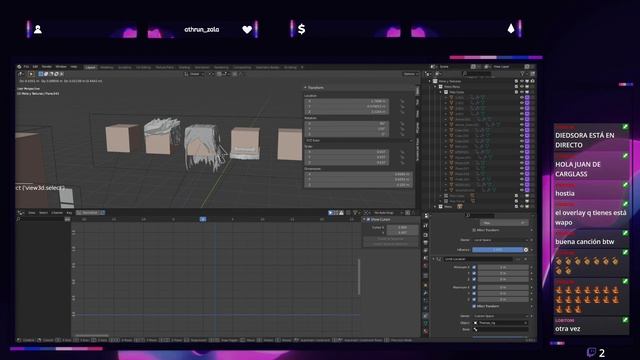Open the World properties tab

[426, 266]
